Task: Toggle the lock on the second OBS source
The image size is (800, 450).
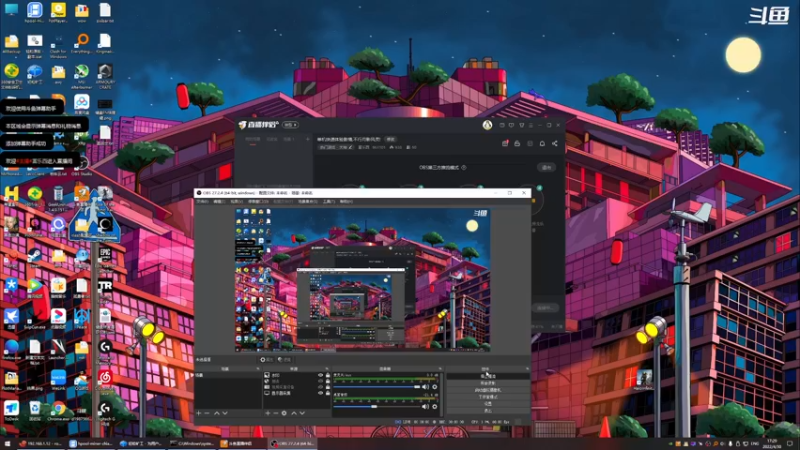Action: tap(328, 381)
